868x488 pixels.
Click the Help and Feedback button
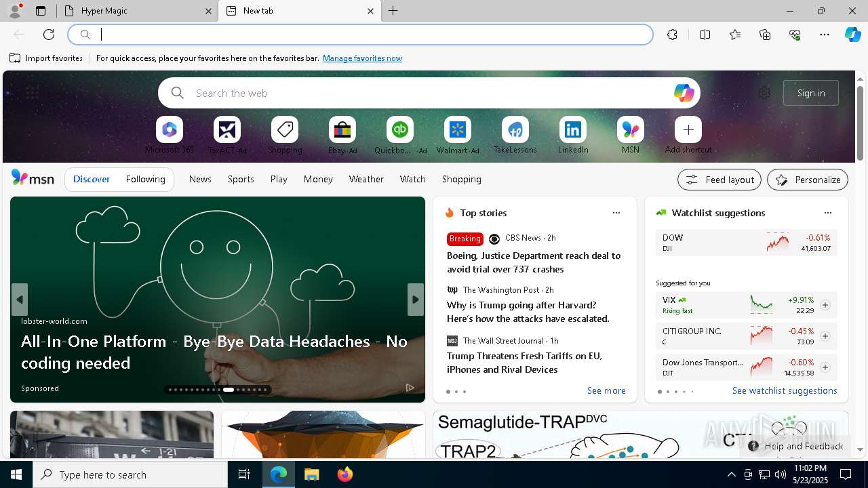(796, 446)
